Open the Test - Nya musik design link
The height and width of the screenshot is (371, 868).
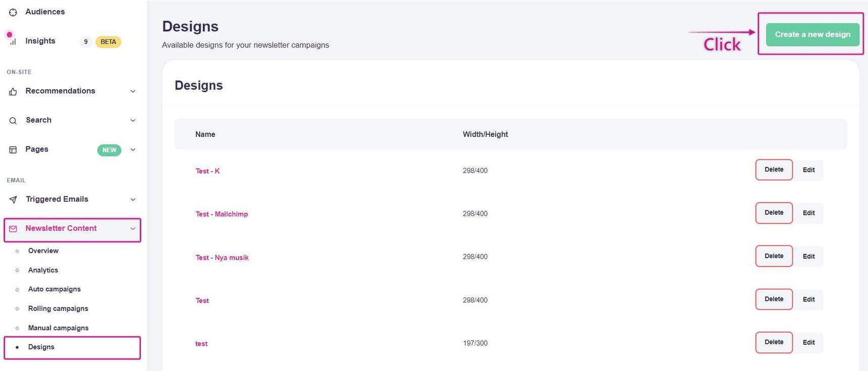[222, 258]
